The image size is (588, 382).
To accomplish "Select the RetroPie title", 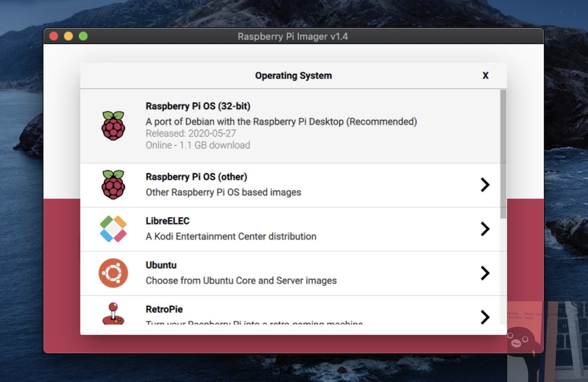I will (164, 309).
